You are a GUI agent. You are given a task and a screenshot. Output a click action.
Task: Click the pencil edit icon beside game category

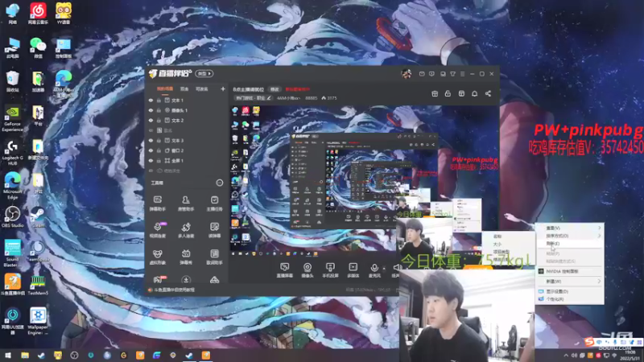pyautogui.click(x=269, y=98)
